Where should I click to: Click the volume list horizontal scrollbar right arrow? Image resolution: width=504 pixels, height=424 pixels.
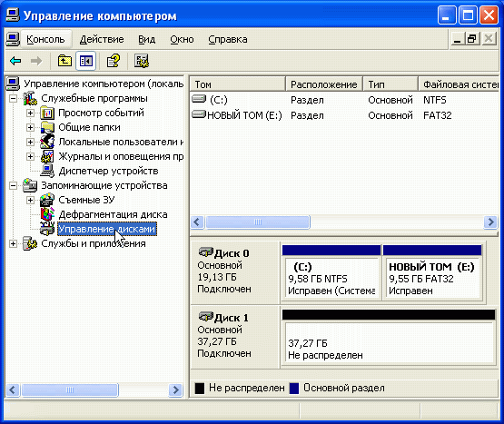[490, 222]
